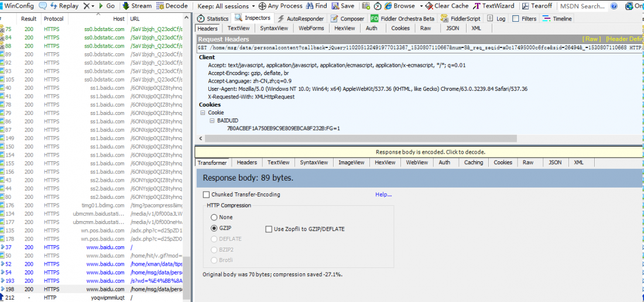
Task: Click 'Response body is encoded' decode bar
Action: pos(419,152)
